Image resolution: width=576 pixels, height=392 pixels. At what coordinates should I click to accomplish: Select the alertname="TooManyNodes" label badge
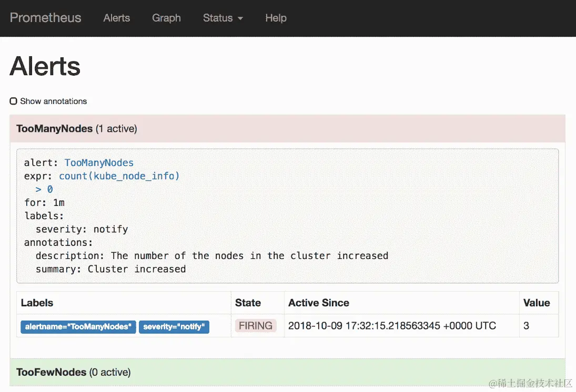point(78,327)
